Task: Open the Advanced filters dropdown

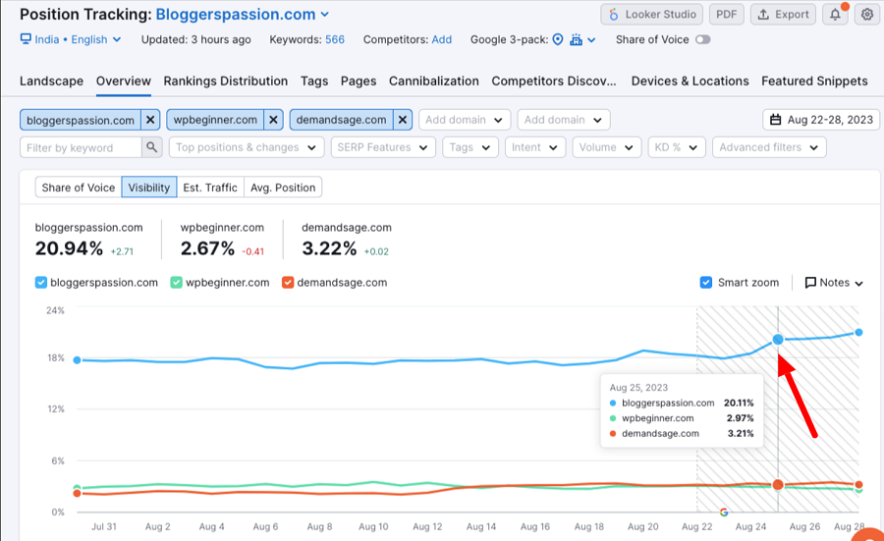Action: 769,148
